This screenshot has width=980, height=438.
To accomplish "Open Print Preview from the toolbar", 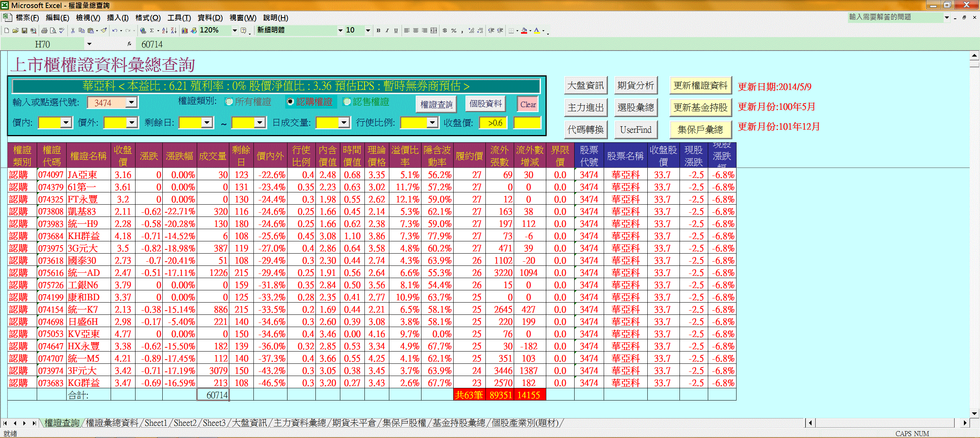I will coord(53,31).
